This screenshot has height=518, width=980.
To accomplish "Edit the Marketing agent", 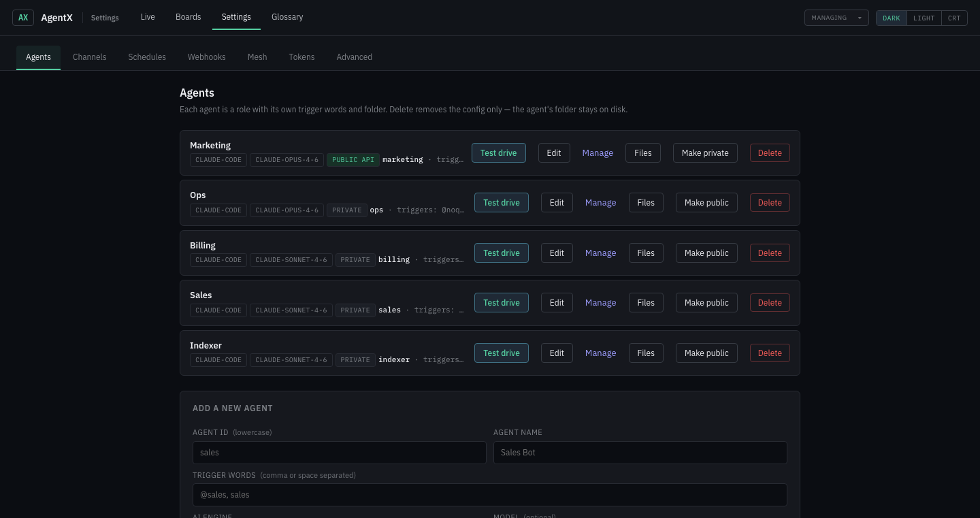I will point(554,153).
